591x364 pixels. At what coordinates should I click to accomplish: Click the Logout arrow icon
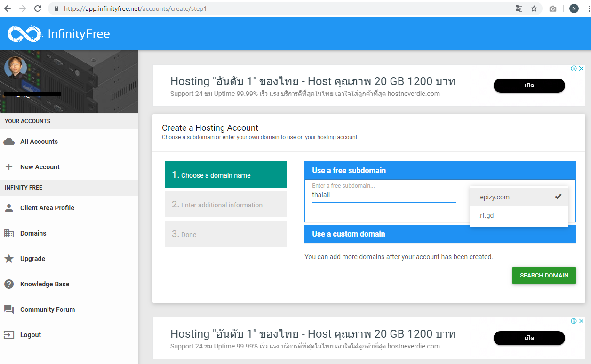pyautogui.click(x=9, y=335)
